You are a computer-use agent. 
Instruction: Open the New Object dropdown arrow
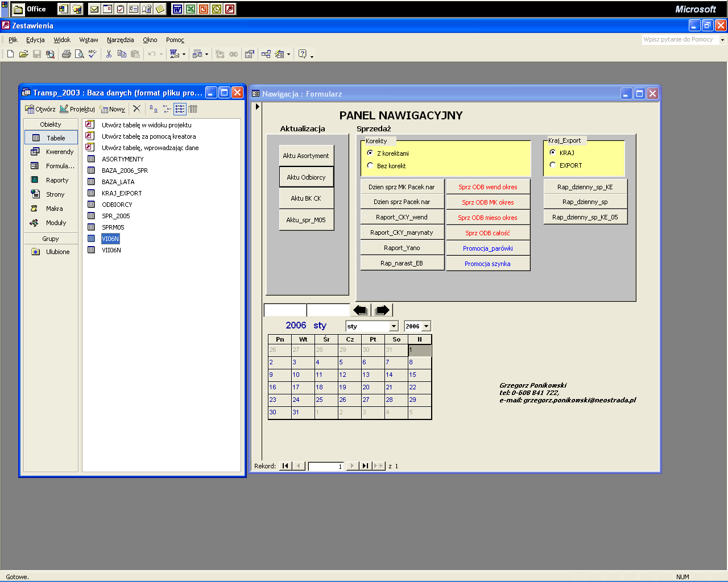288,55
